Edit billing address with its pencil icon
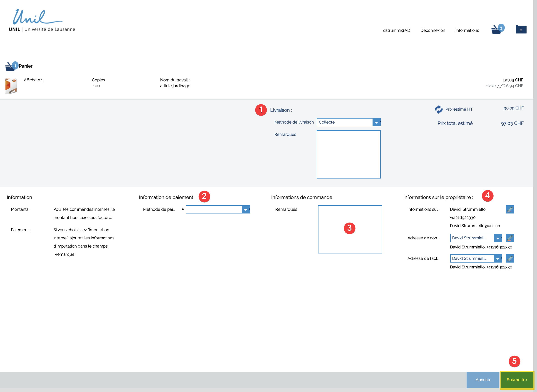 click(510, 258)
